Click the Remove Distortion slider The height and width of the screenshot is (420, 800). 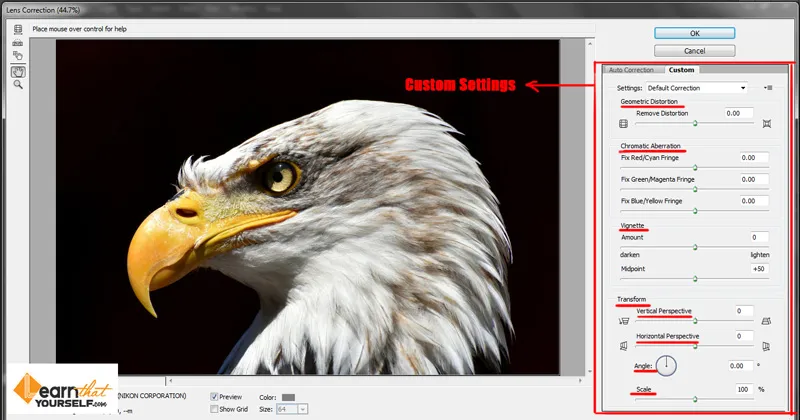tap(694, 123)
